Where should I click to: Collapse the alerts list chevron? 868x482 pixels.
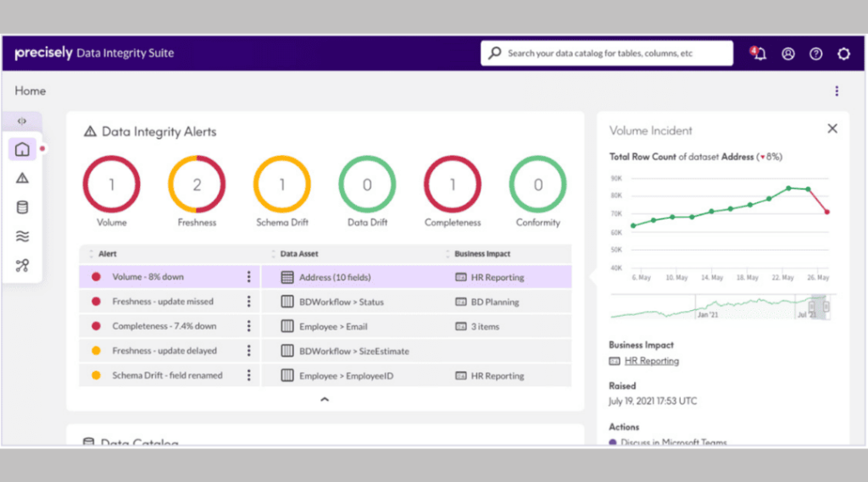click(x=324, y=400)
